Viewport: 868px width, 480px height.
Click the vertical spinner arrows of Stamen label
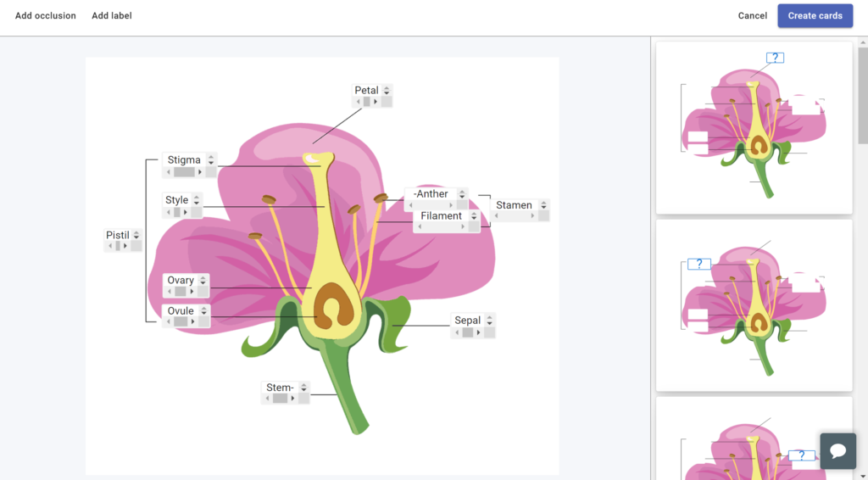pyautogui.click(x=543, y=205)
